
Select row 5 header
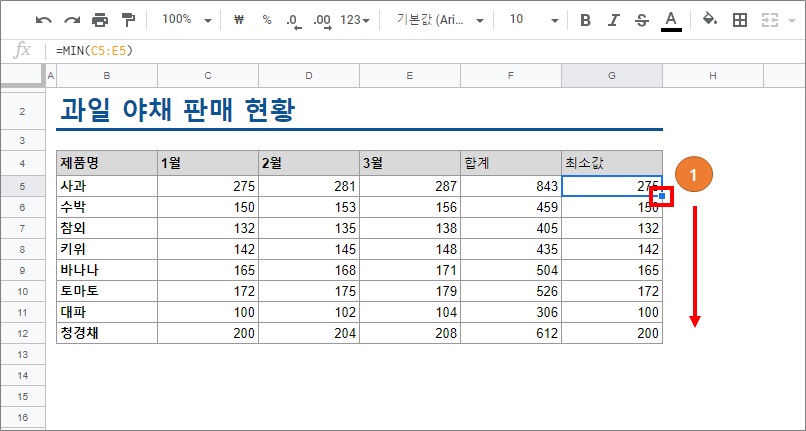pyautogui.click(x=23, y=186)
